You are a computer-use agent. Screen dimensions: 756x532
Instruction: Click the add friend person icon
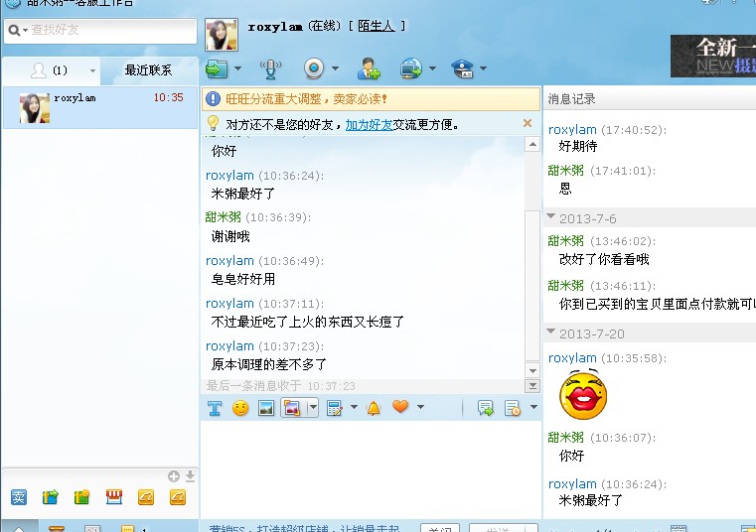pyautogui.click(x=369, y=68)
